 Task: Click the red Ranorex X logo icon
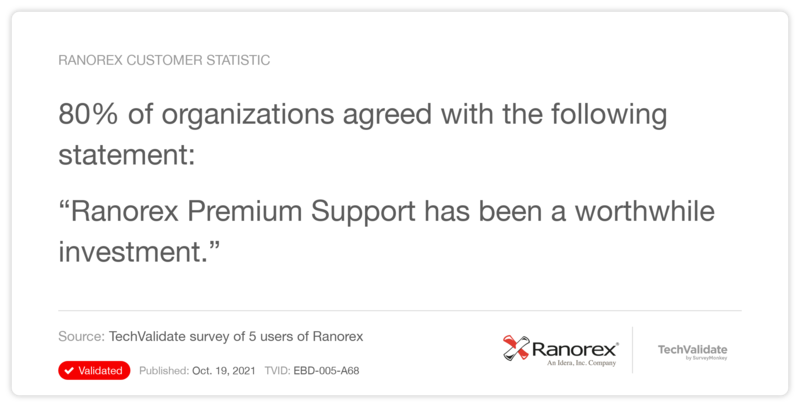coord(516,348)
